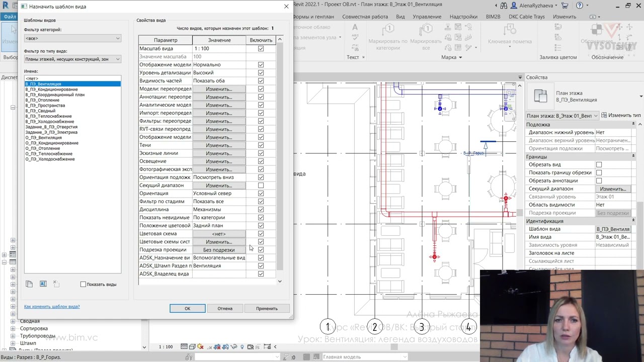
Task: Toggle Include checkbox for Цветовая схема
Action: coord(261,234)
